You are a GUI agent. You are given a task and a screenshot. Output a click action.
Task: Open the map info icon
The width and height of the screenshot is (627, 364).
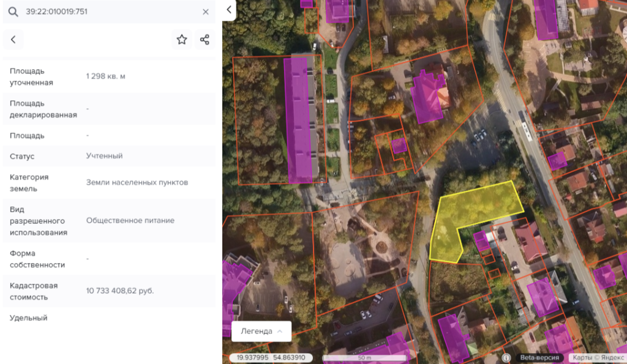coord(506,358)
